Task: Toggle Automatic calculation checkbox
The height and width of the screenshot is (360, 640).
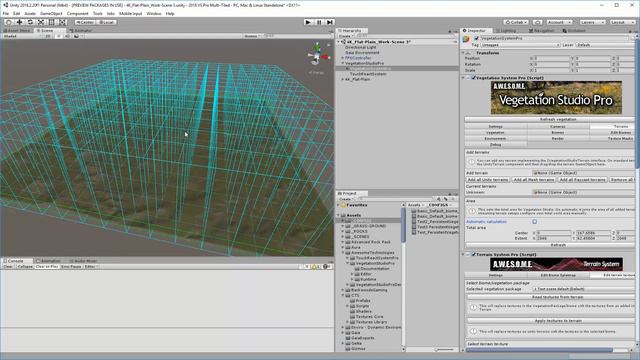Action: [x=534, y=222]
